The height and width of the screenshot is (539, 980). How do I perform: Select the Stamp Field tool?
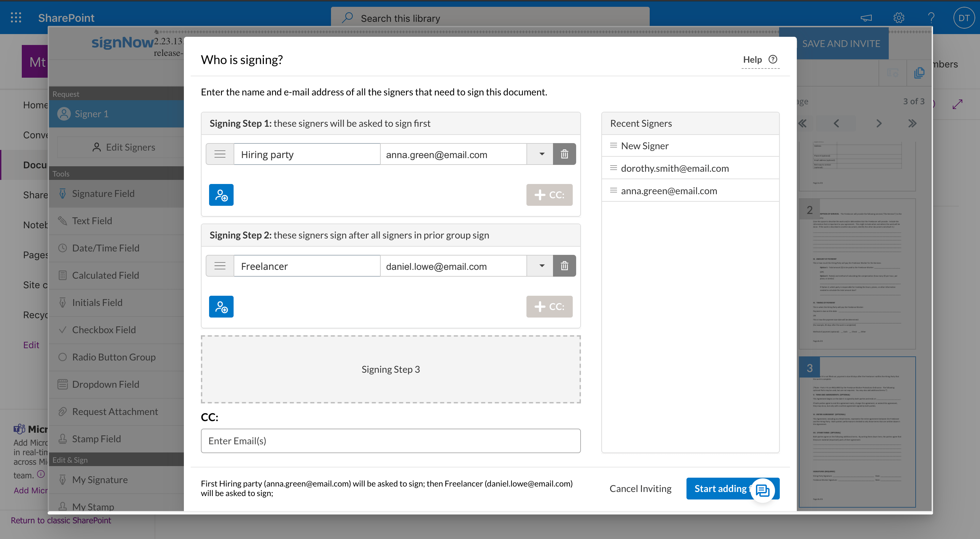coord(97,438)
